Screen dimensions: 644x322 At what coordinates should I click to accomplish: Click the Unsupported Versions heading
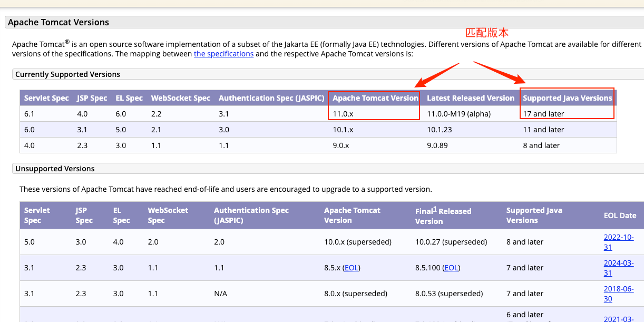point(55,169)
